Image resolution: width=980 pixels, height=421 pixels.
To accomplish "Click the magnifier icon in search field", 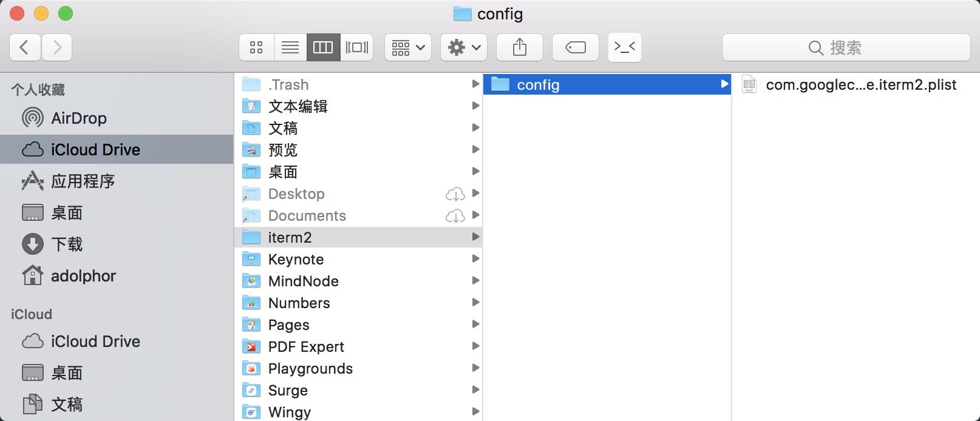I will 816,48.
